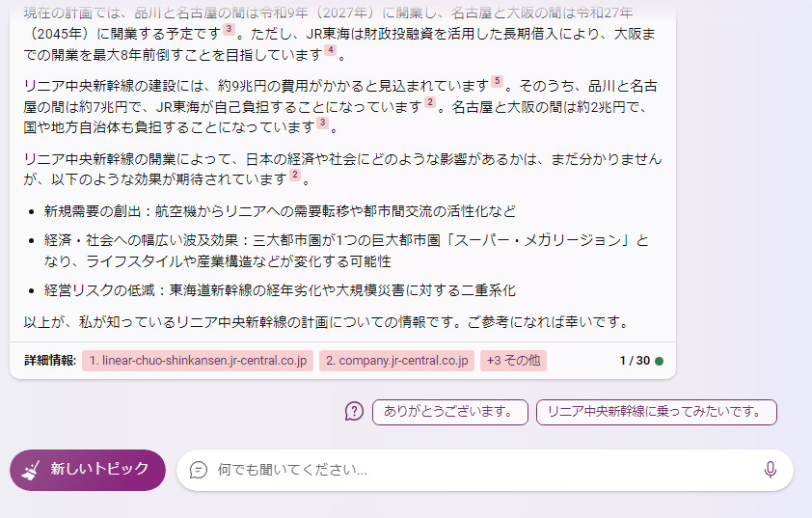812x518 pixels.
Task: Click citation 5 after 見込まれています
Action: [498, 81]
